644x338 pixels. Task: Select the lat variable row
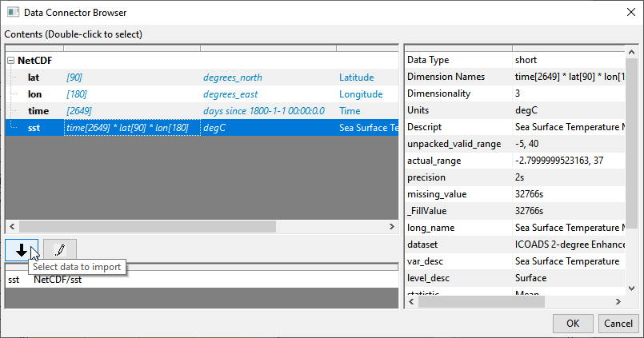[x=34, y=78]
